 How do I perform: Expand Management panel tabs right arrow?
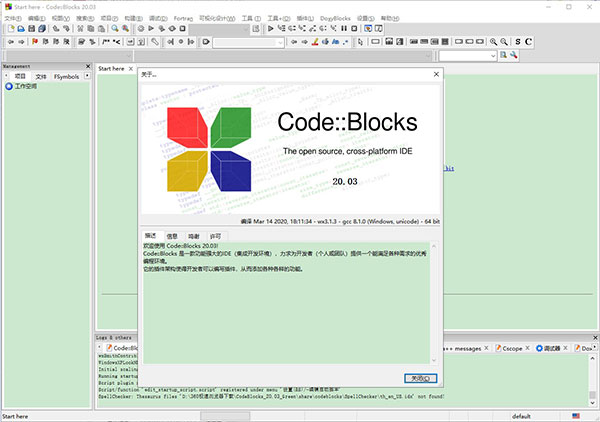click(x=87, y=76)
